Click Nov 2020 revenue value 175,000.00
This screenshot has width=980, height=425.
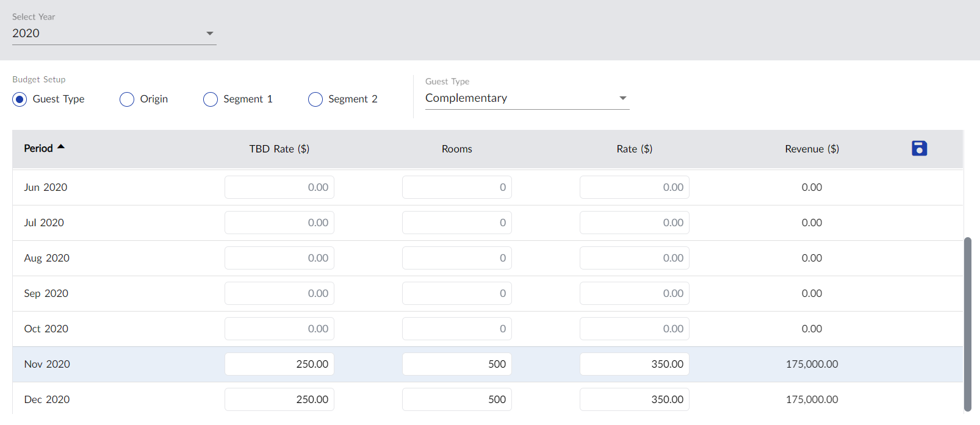pyautogui.click(x=812, y=364)
